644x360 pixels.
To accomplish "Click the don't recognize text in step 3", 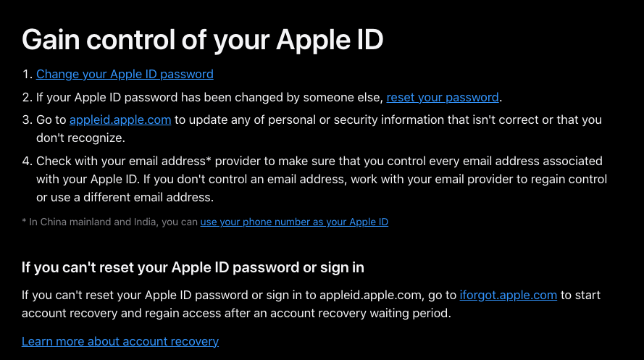I will (x=80, y=137).
